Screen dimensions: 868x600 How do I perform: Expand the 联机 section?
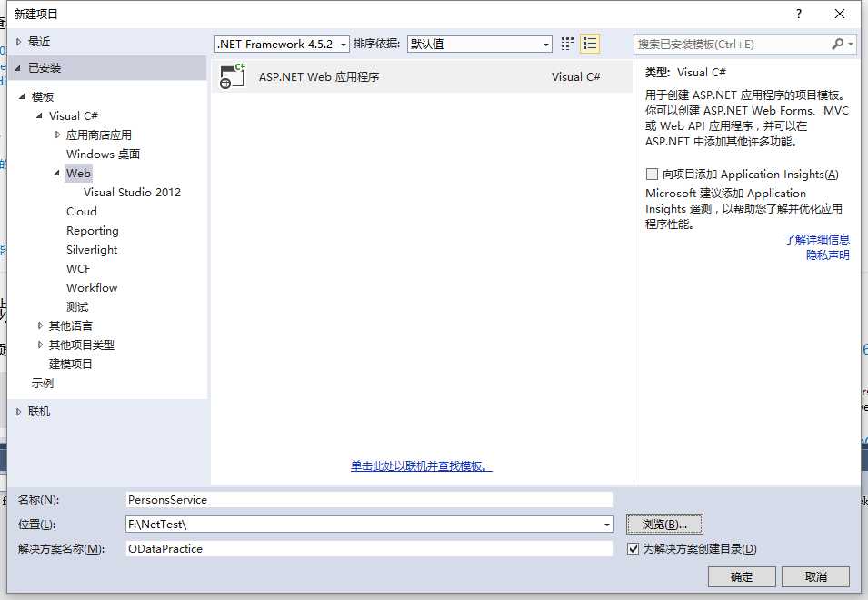coord(19,412)
